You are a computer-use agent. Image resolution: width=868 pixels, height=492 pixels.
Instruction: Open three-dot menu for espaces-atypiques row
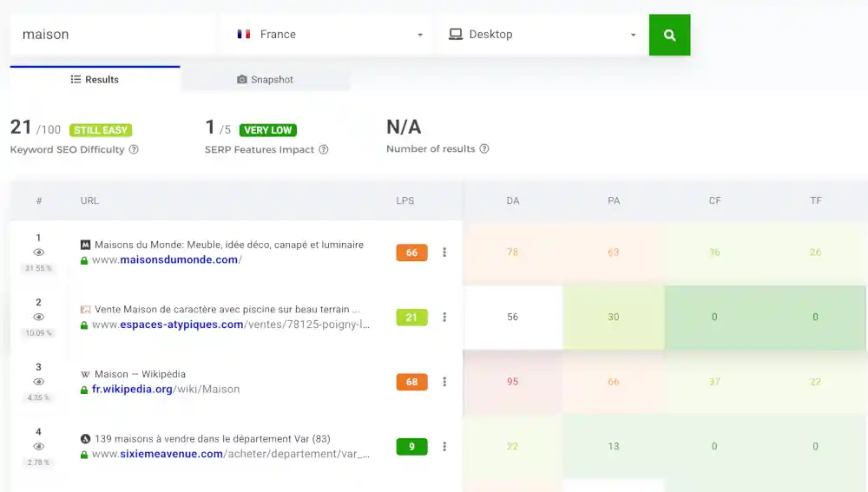pyautogui.click(x=444, y=317)
